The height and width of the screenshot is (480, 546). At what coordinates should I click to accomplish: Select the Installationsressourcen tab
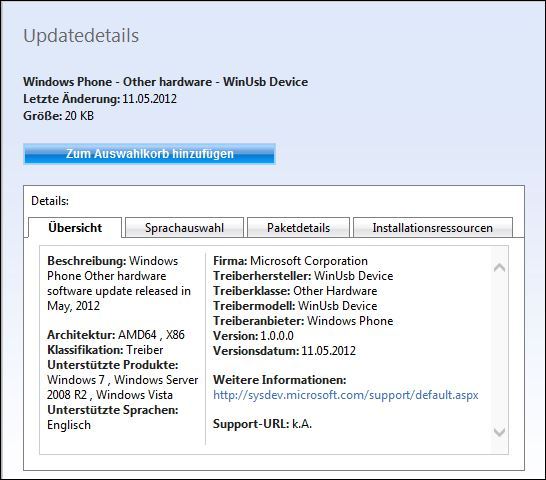pos(433,227)
